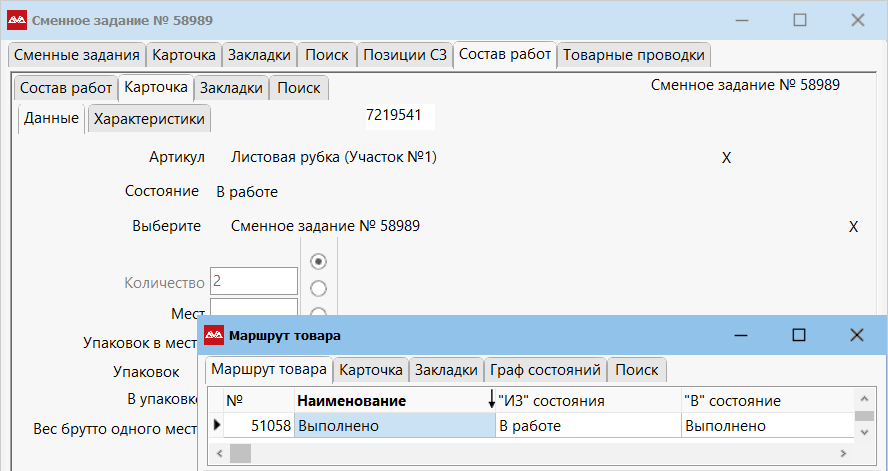Open the Характеристики sub-tab
888x471 pixels.
click(149, 120)
